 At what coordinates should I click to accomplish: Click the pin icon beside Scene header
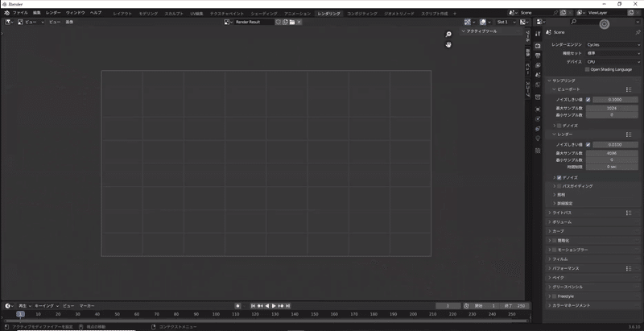(x=638, y=32)
